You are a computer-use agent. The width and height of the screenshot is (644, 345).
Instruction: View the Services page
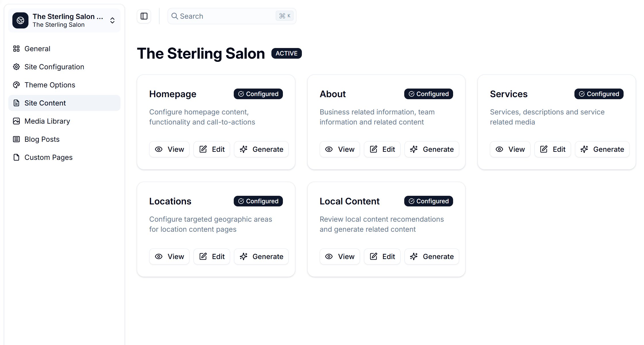pyautogui.click(x=510, y=149)
